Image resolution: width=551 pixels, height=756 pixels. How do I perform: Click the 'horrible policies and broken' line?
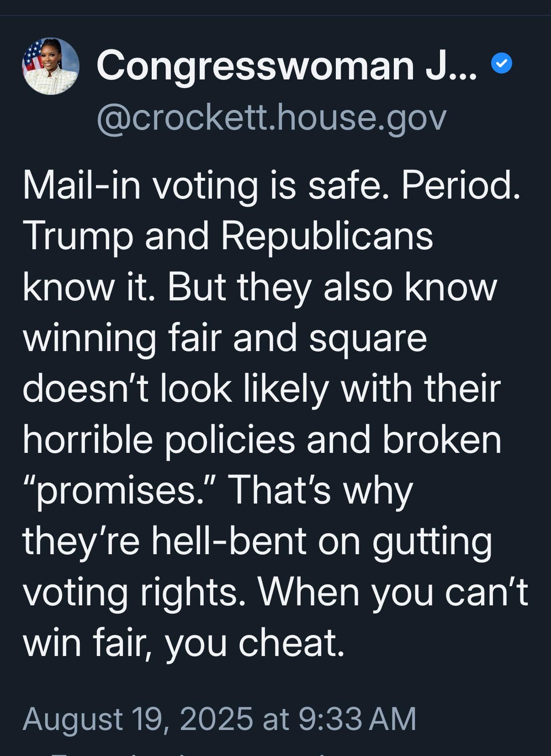click(x=262, y=440)
